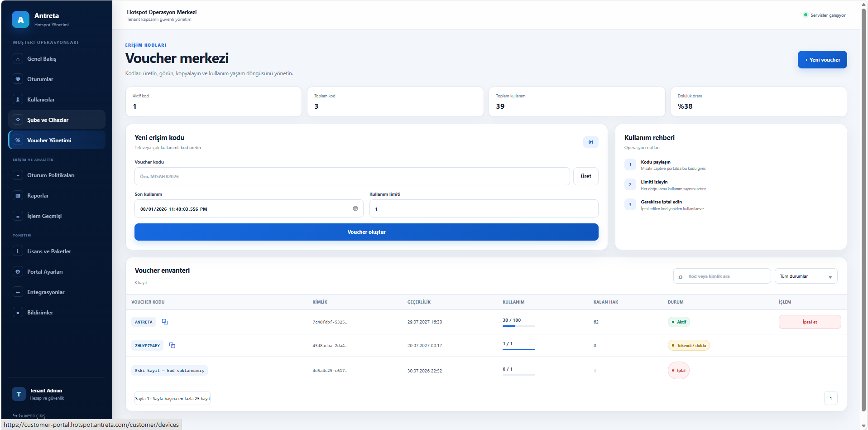The height and width of the screenshot is (430, 868).
Task: Click the Lisans ve Paketler icon
Action: pos(18,251)
